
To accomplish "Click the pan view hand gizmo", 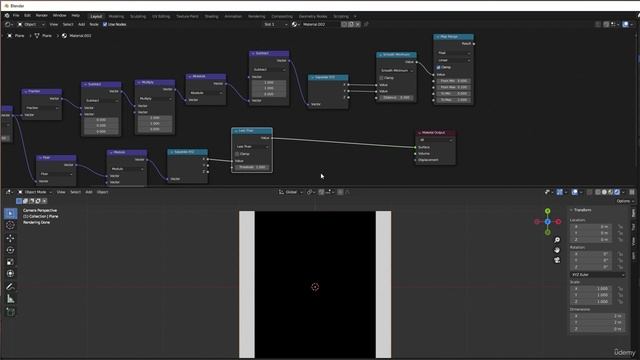I will coord(557,250).
